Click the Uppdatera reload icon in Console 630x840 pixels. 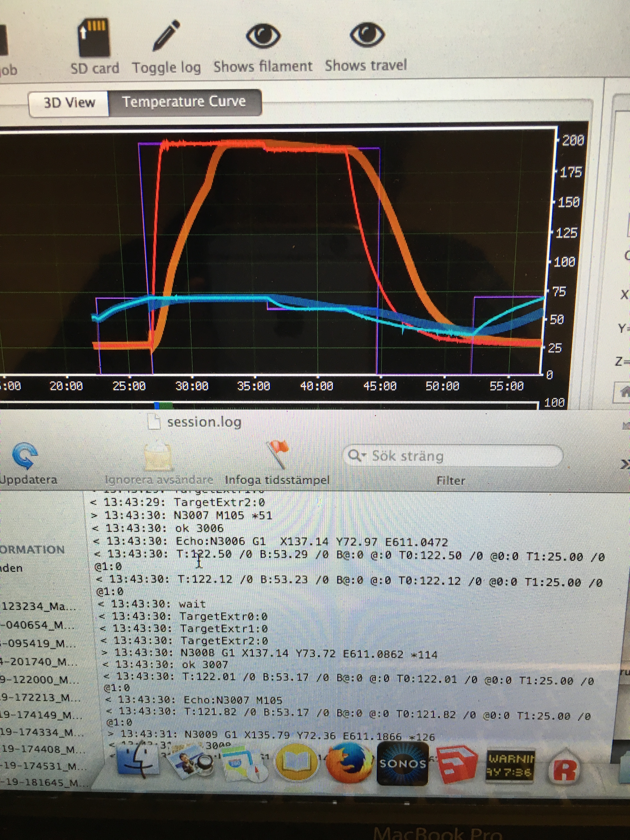pos(25,456)
